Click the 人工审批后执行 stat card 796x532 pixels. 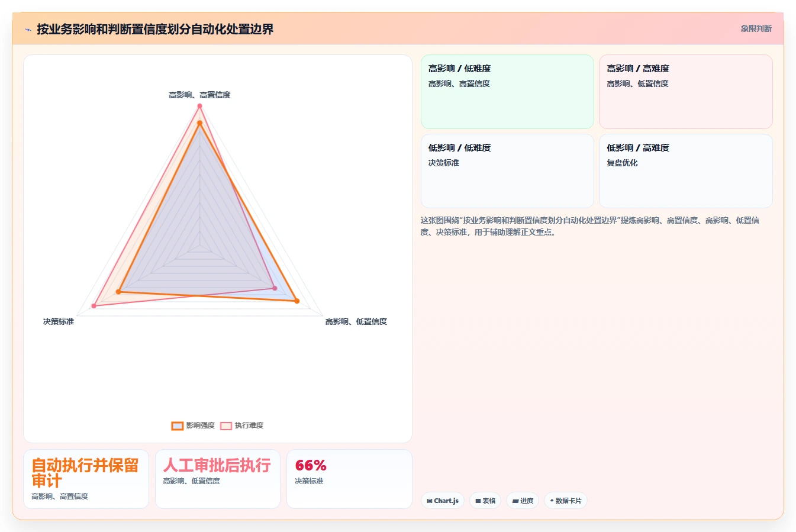click(x=218, y=479)
